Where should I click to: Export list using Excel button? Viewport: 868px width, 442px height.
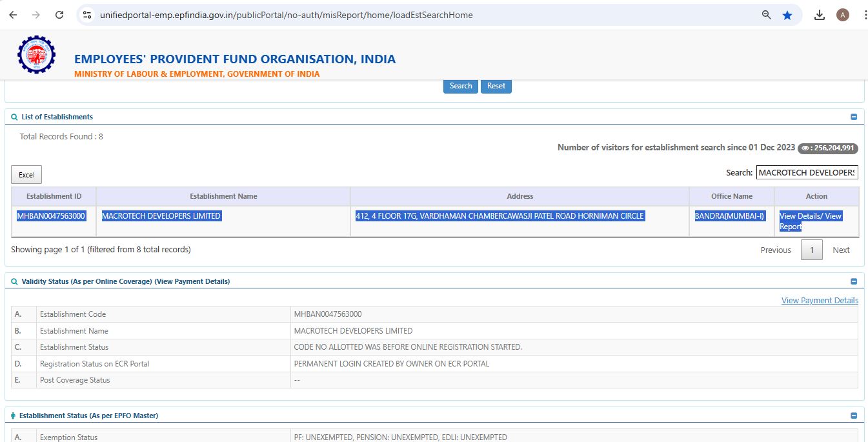click(x=26, y=175)
